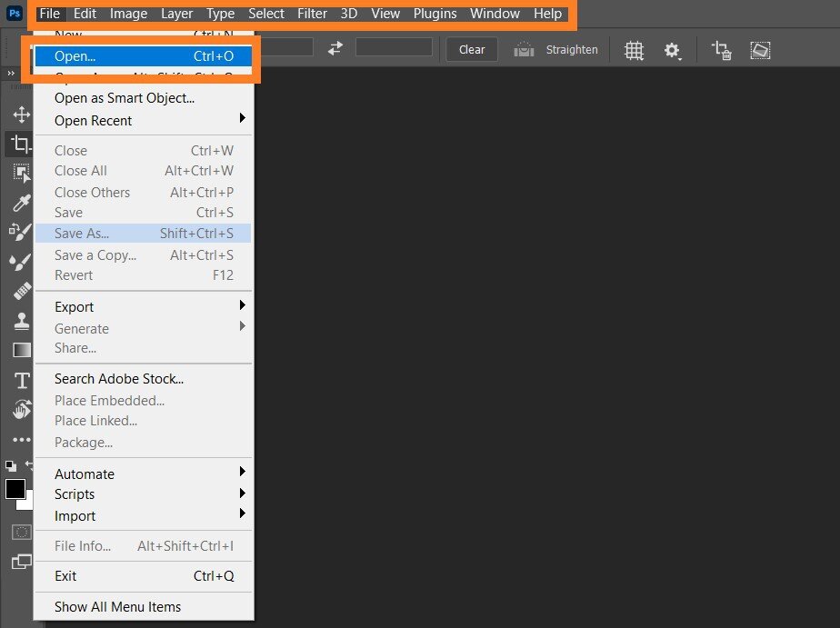840x628 pixels.
Task: Click the Photoshop Ps logo
Action: click(x=15, y=13)
